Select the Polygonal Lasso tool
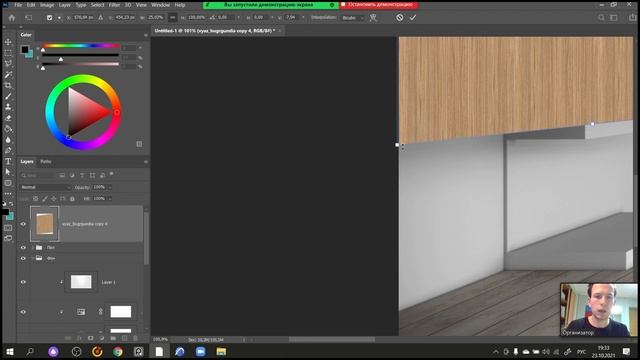 tap(8, 63)
